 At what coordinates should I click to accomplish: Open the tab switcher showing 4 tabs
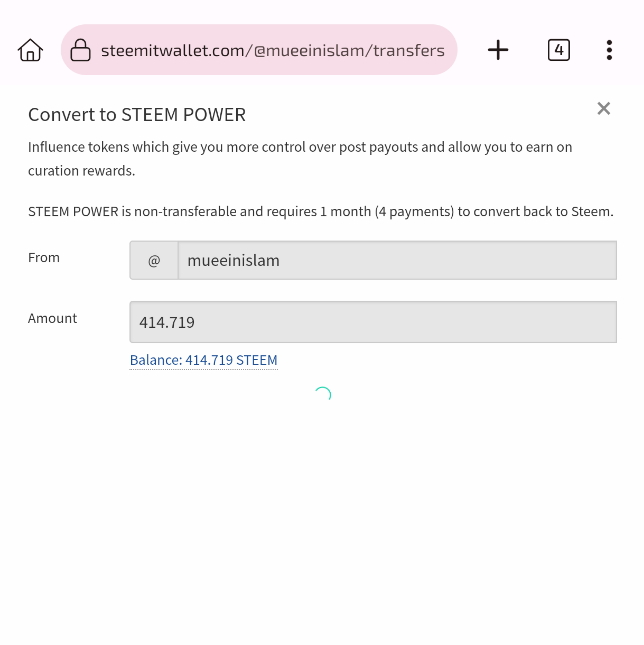(558, 50)
